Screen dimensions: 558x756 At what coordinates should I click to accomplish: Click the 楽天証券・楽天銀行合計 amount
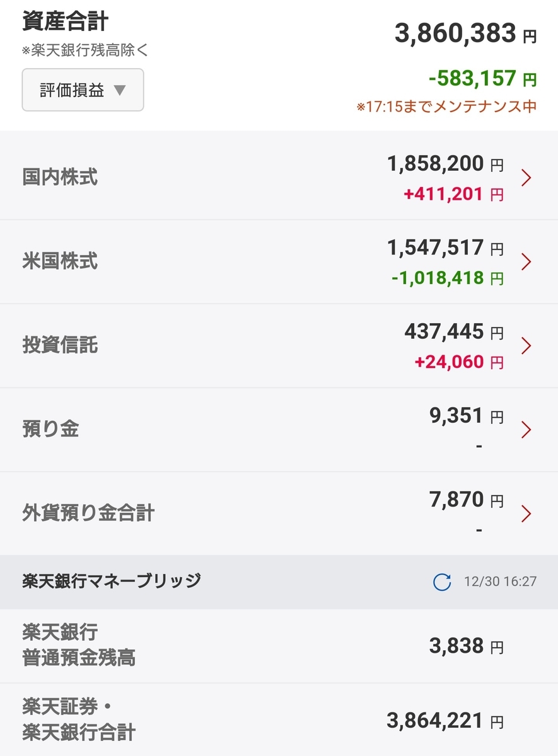[445, 720]
